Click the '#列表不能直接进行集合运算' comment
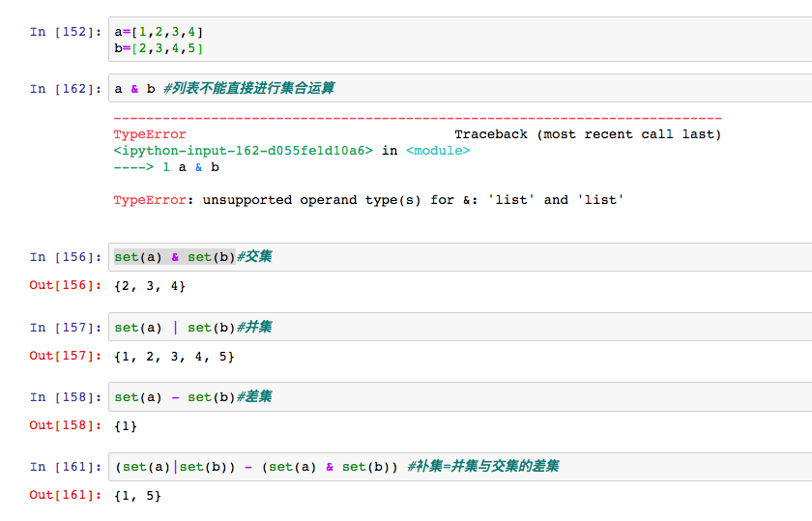The height and width of the screenshot is (521, 812). 249,88
